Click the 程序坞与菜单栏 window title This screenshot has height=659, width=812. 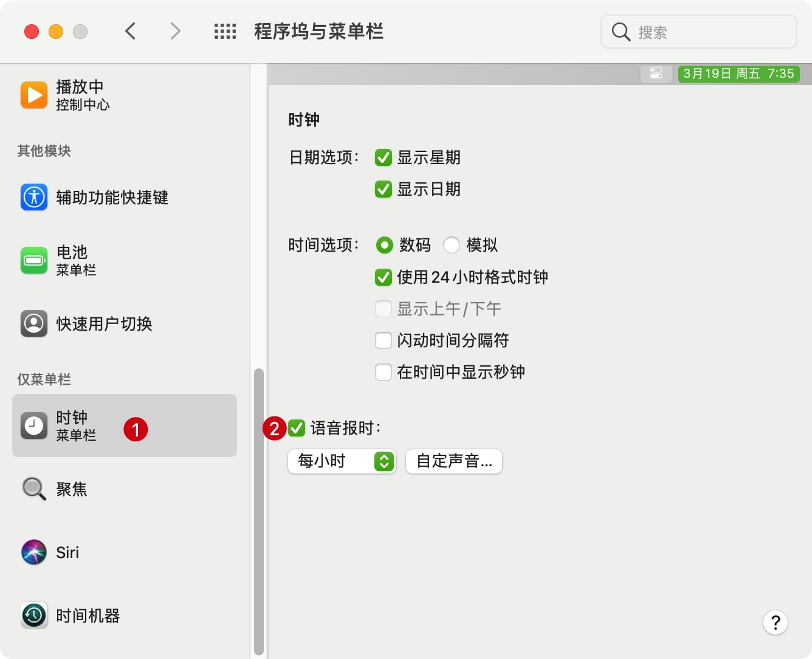pyautogui.click(x=319, y=31)
